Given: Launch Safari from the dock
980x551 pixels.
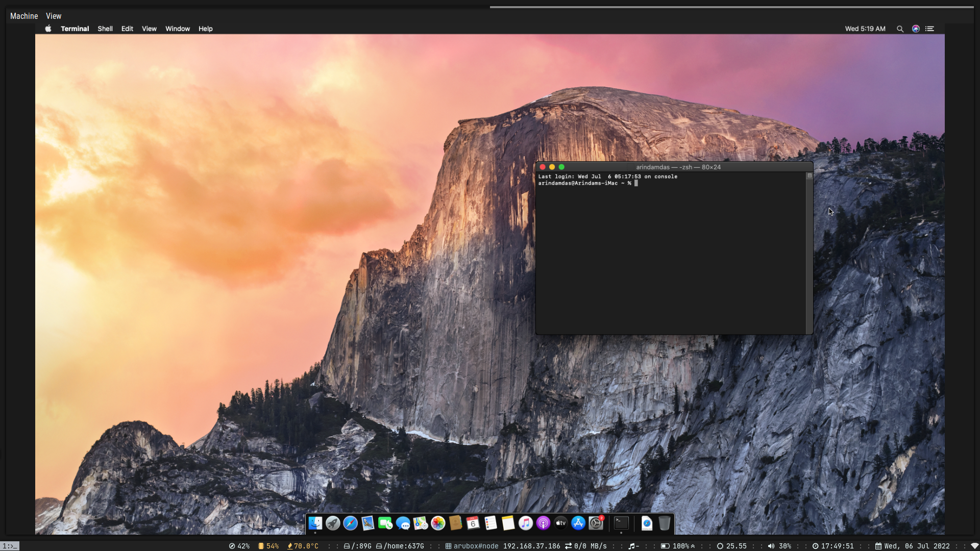Looking at the screenshot, I should click(350, 523).
